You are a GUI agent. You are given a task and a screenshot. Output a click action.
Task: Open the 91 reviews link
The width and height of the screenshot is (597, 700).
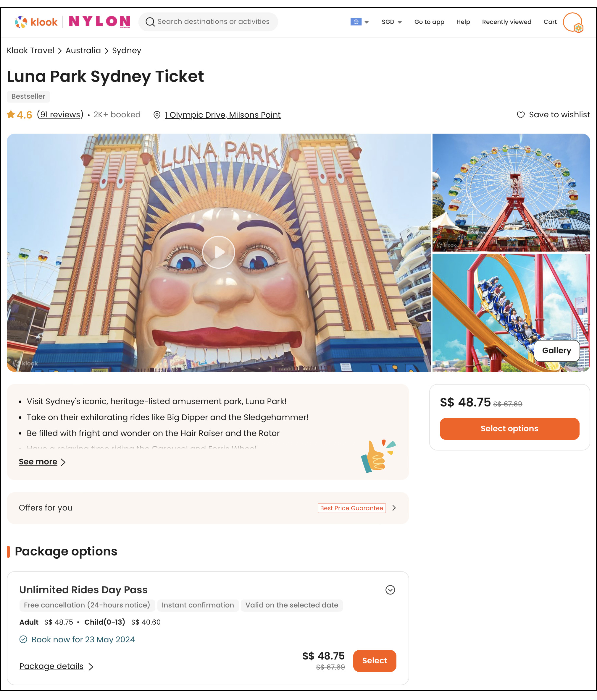coord(60,115)
